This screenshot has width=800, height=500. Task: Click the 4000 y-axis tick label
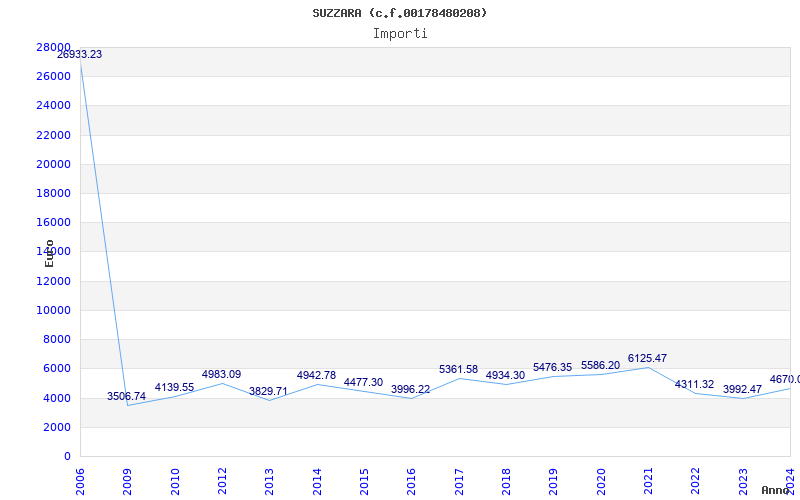pyautogui.click(x=57, y=398)
